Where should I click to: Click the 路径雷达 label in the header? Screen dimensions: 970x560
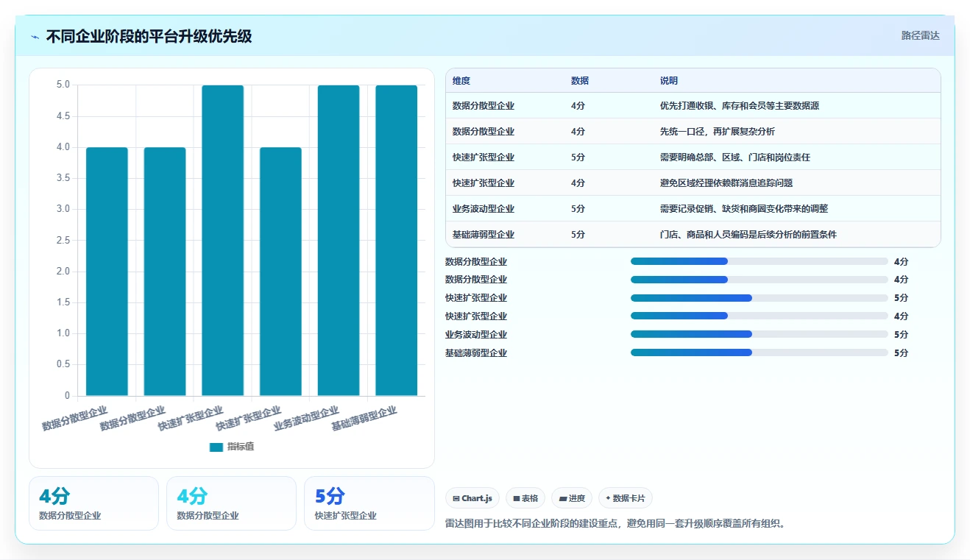click(920, 35)
